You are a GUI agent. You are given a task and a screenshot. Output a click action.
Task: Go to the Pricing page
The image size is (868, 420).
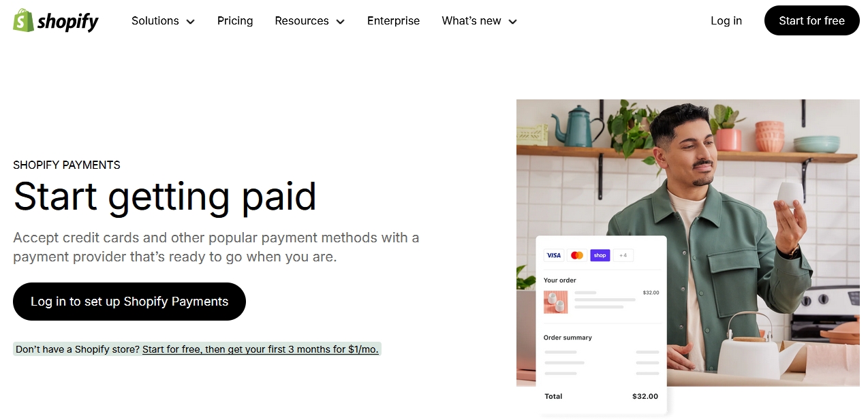(x=235, y=21)
